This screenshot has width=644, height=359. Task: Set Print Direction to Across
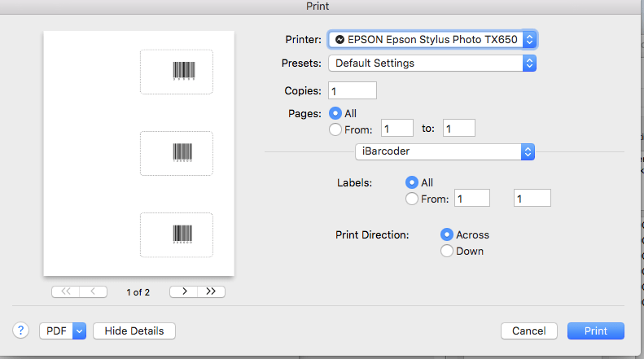click(447, 234)
